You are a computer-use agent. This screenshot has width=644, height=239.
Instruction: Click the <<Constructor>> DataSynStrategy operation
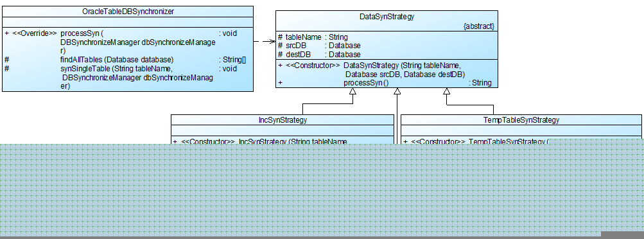tap(371, 70)
